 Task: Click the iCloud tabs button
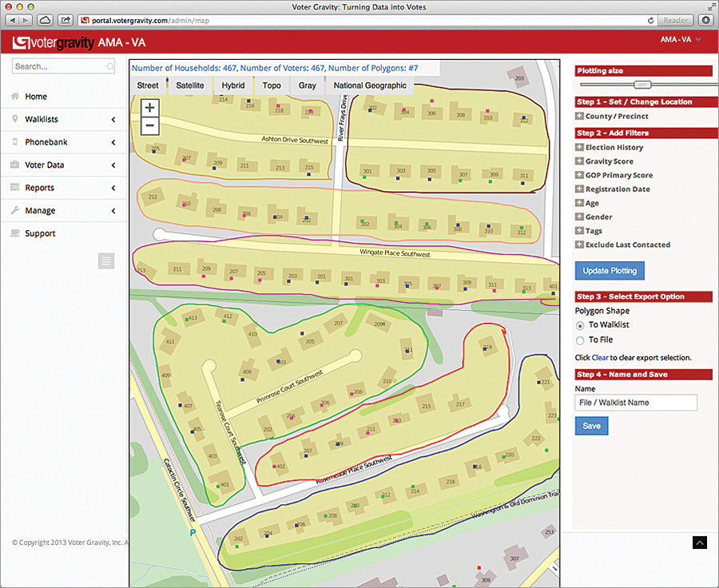point(45,20)
